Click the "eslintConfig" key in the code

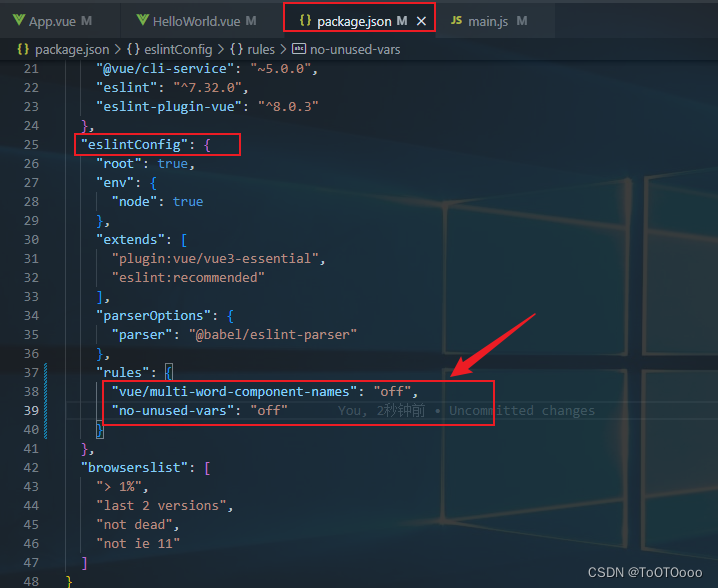point(134,145)
